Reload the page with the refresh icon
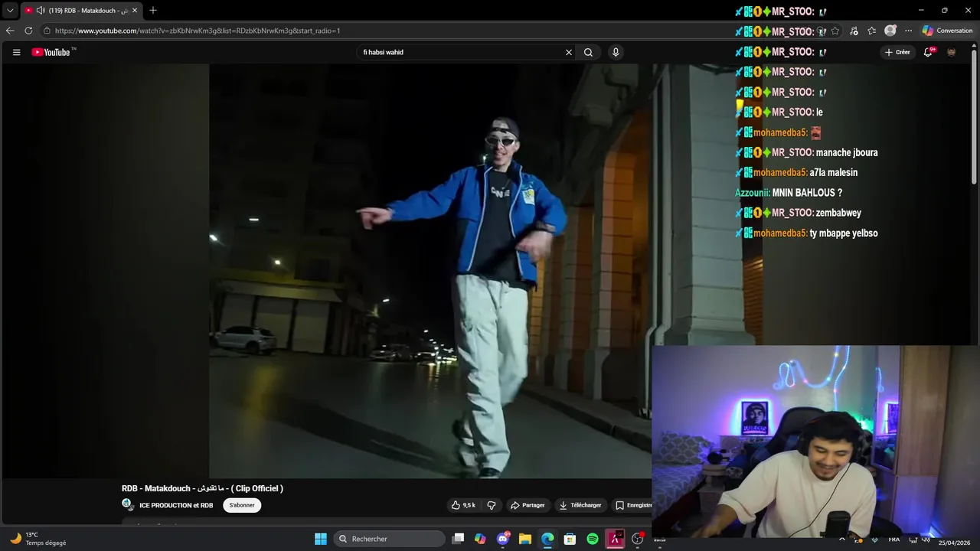This screenshot has width=980, height=551. coord(28,31)
